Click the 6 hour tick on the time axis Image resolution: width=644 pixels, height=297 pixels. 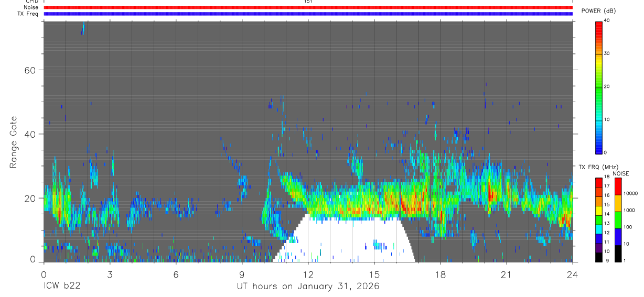point(176,274)
